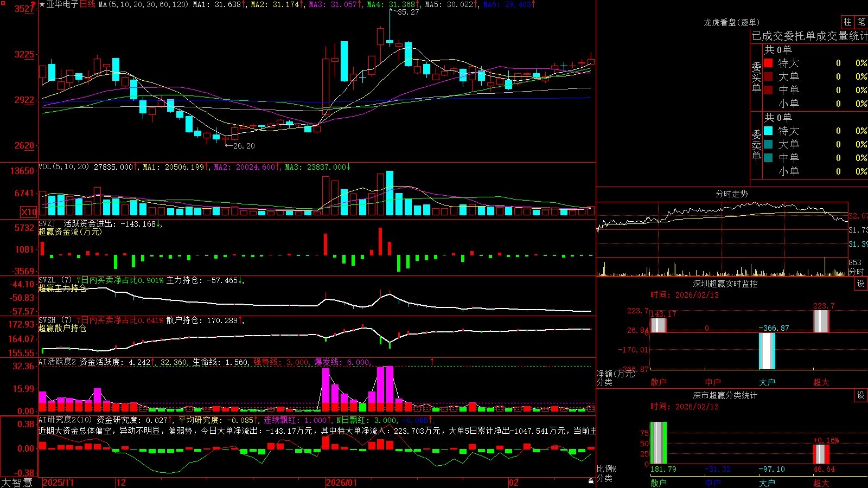This screenshot has width=868, height=488.
Task: Click the 大户 bar labeled -366.87
Action: click(767, 351)
